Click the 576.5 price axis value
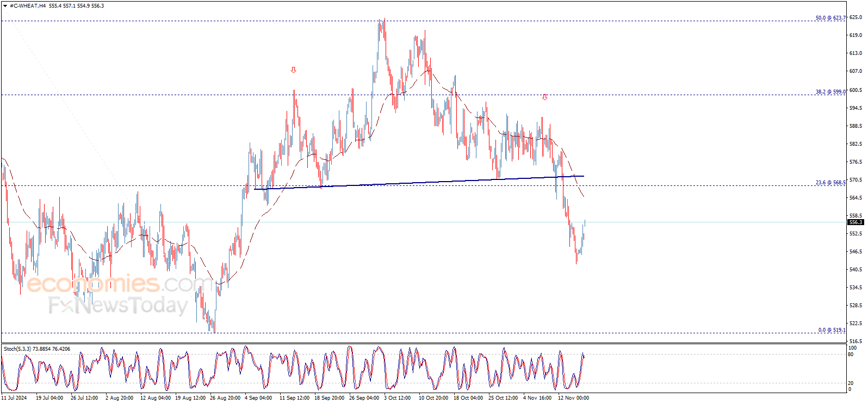The height and width of the screenshot is (404, 868). pyautogui.click(x=855, y=162)
